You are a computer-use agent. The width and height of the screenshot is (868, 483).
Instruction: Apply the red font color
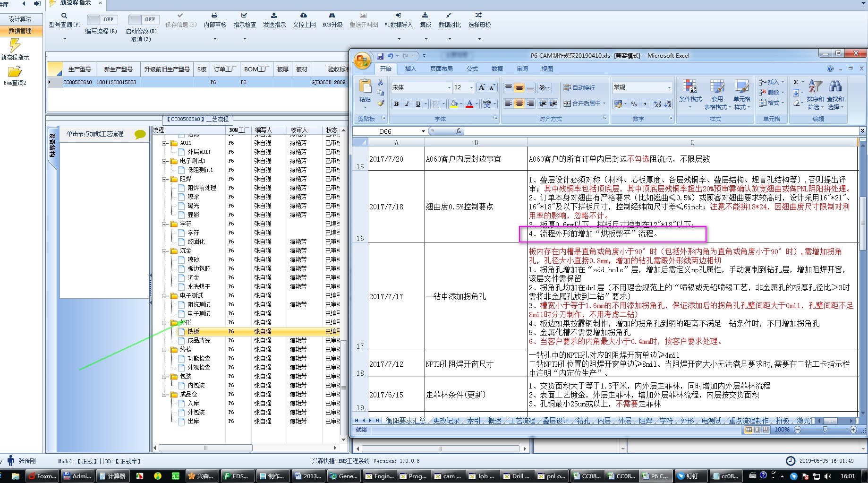[469, 104]
